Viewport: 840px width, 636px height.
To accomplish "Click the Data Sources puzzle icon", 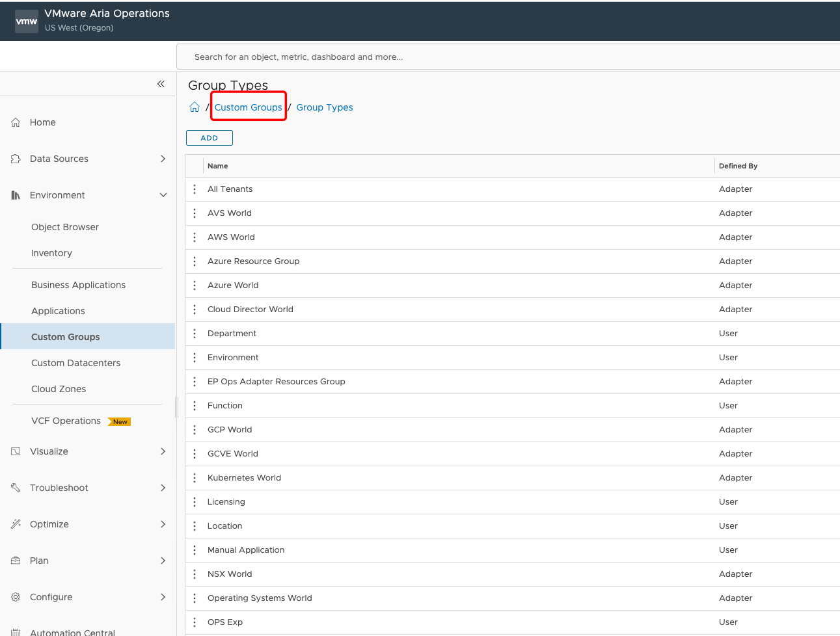I will tap(16, 159).
